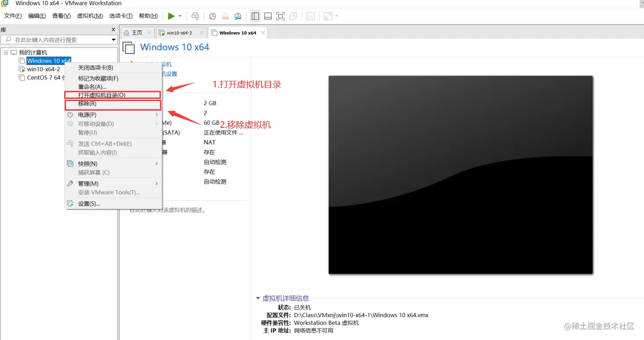Close the 主页 tab
This screenshot has height=340, width=644.
pos(149,33)
